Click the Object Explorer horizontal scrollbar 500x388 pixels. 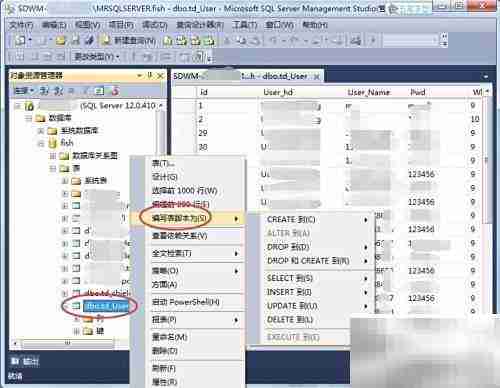[68, 343]
